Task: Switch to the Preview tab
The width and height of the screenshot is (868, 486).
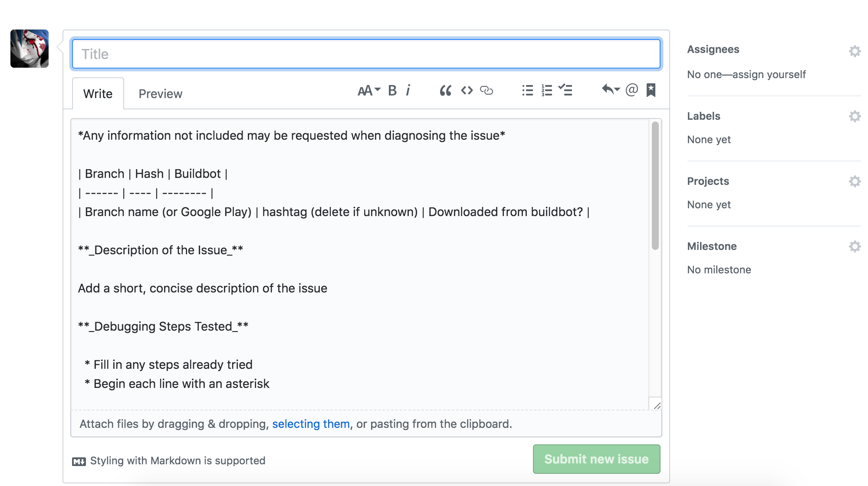Action: pyautogui.click(x=160, y=93)
